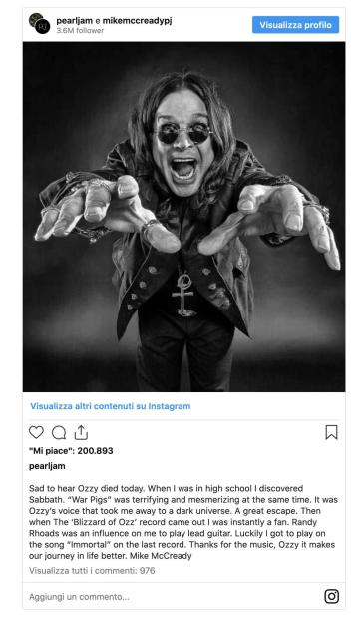The image size is (364, 620).
Task: Open Instagram via the logo icon
Action: [332, 596]
